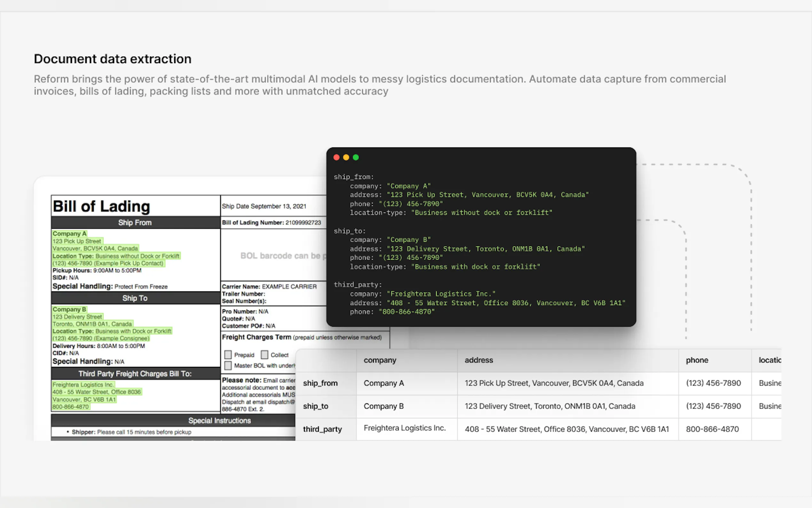The width and height of the screenshot is (812, 508).
Task: Click the company column header
Action: click(380, 360)
